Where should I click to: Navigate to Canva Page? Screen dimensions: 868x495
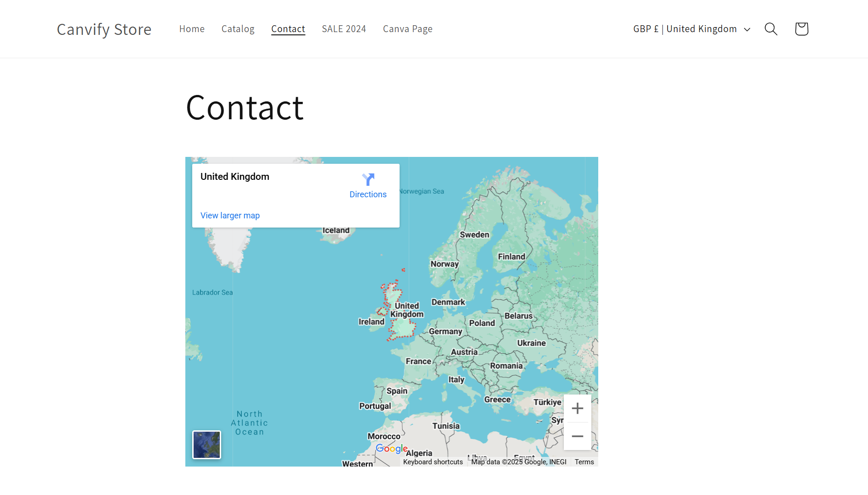point(407,29)
